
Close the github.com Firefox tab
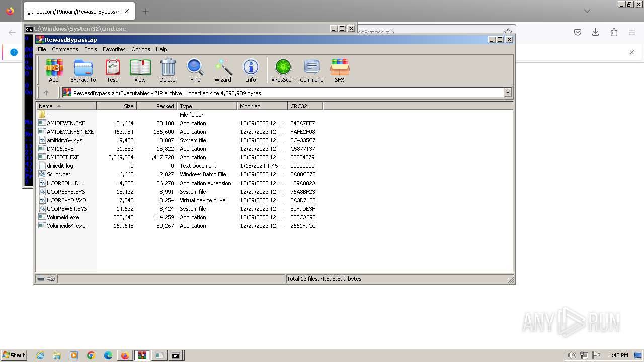click(126, 11)
